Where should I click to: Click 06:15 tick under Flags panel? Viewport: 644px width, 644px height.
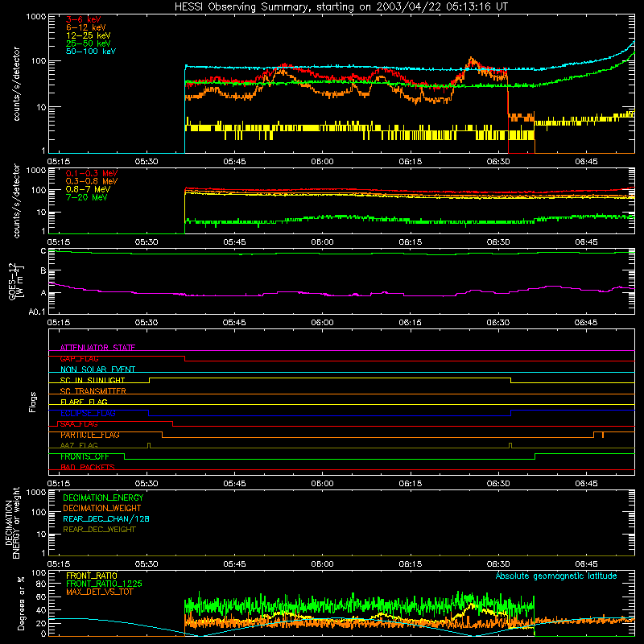click(x=411, y=484)
